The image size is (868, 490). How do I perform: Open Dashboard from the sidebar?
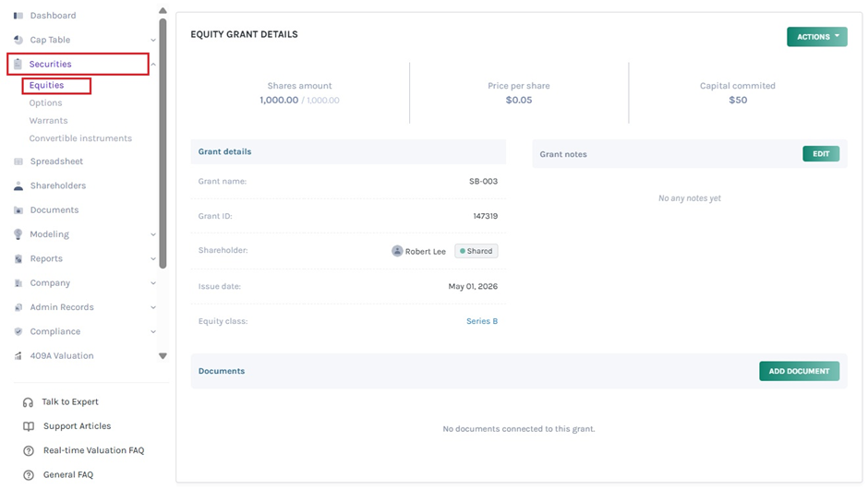pos(54,16)
